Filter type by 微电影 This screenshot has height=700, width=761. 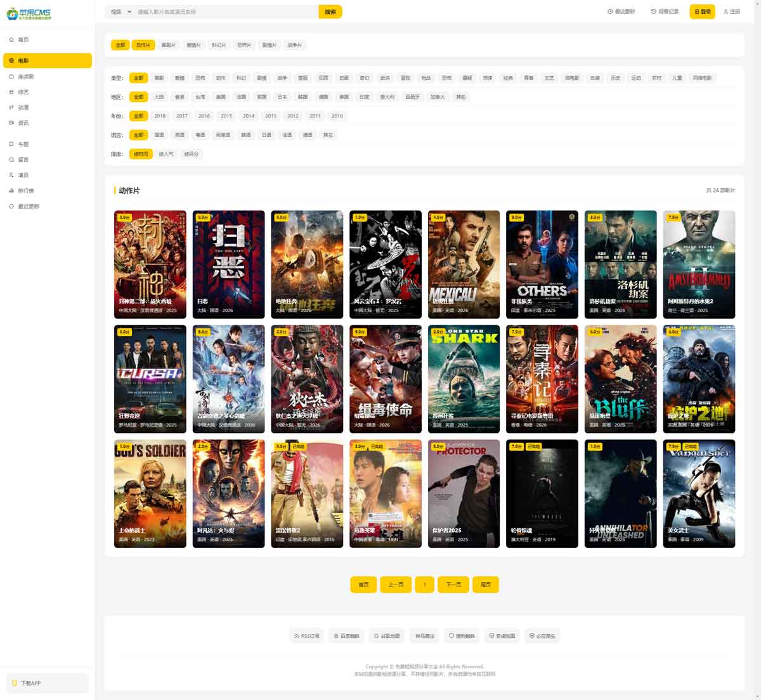572,78
